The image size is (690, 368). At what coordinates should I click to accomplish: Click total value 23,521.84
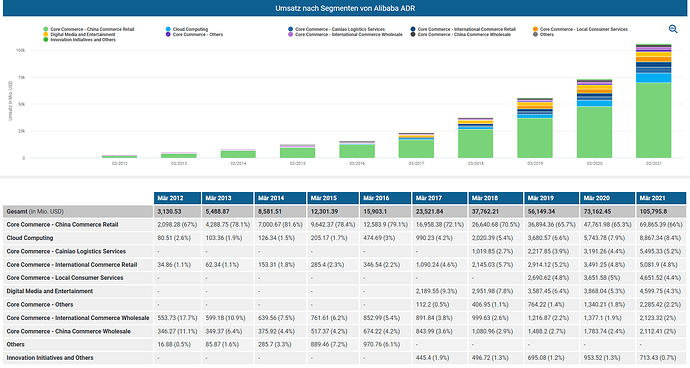coord(429,212)
